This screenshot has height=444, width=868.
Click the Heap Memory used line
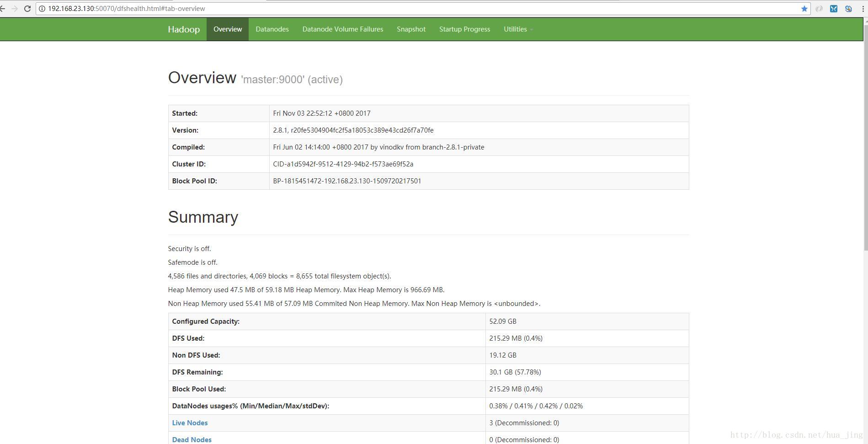click(306, 290)
